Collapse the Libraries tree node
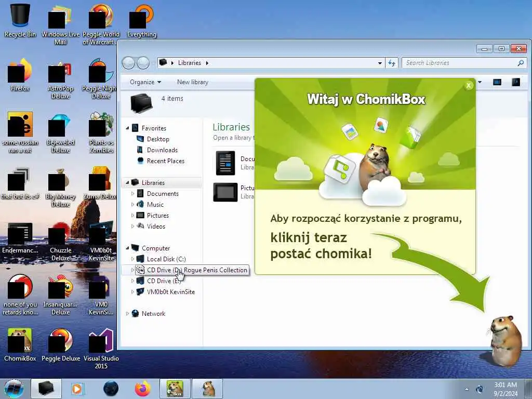 [x=127, y=182]
